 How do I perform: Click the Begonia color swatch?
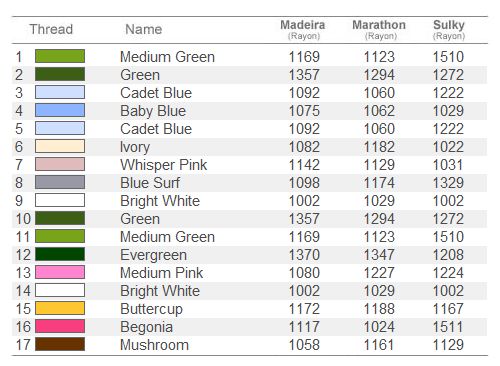pos(60,326)
